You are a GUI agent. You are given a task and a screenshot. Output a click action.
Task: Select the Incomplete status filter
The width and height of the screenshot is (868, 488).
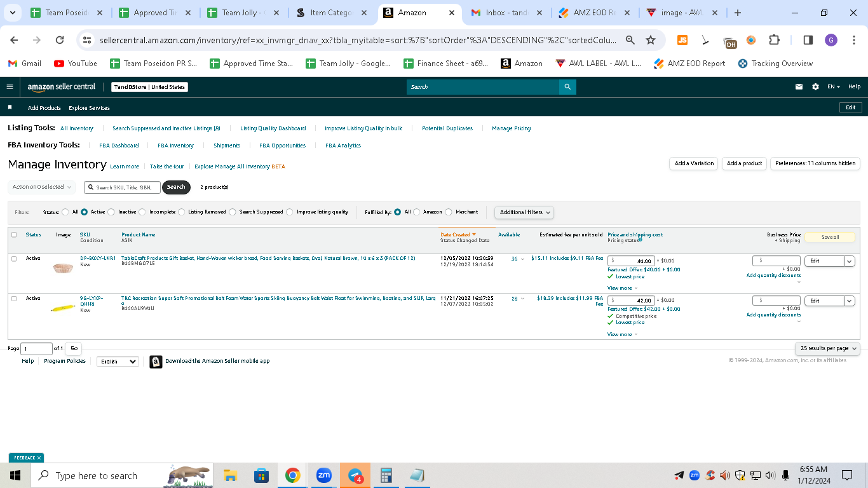tap(142, 212)
